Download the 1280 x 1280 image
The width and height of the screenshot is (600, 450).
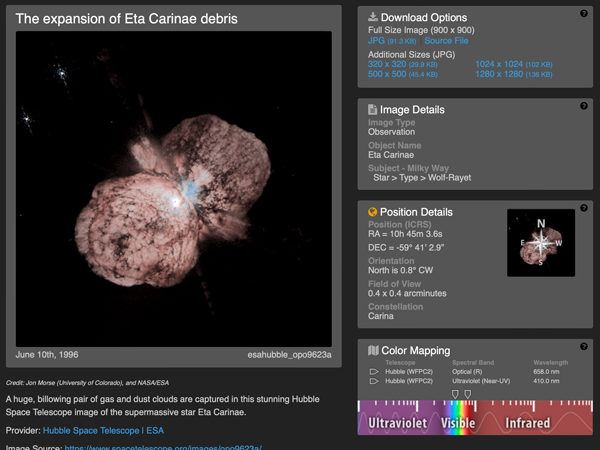coord(514,74)
